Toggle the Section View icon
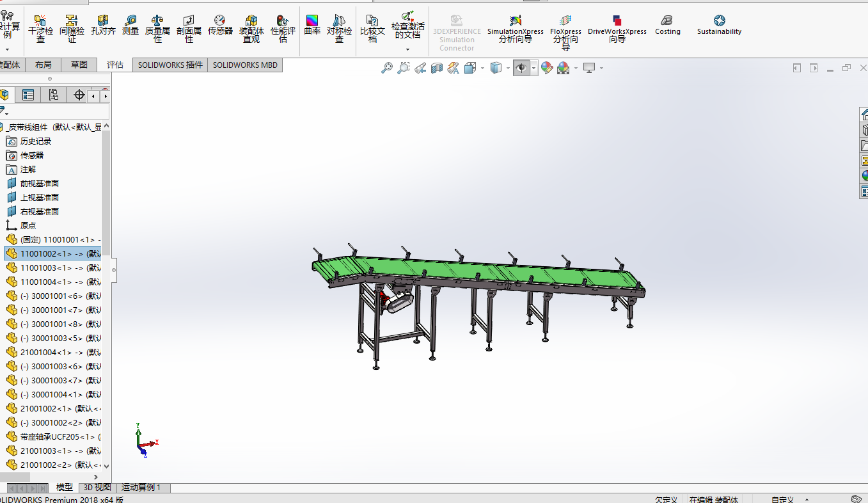868x503 pixels. (437, 68)
